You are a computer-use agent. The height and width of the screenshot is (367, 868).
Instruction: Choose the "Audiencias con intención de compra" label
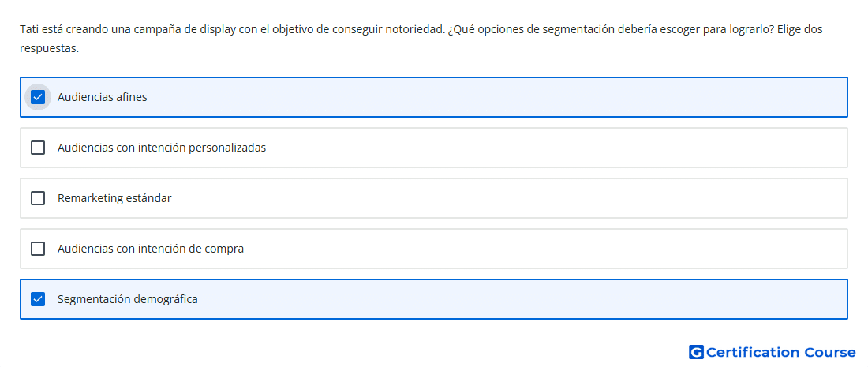(x=151, y=249)
